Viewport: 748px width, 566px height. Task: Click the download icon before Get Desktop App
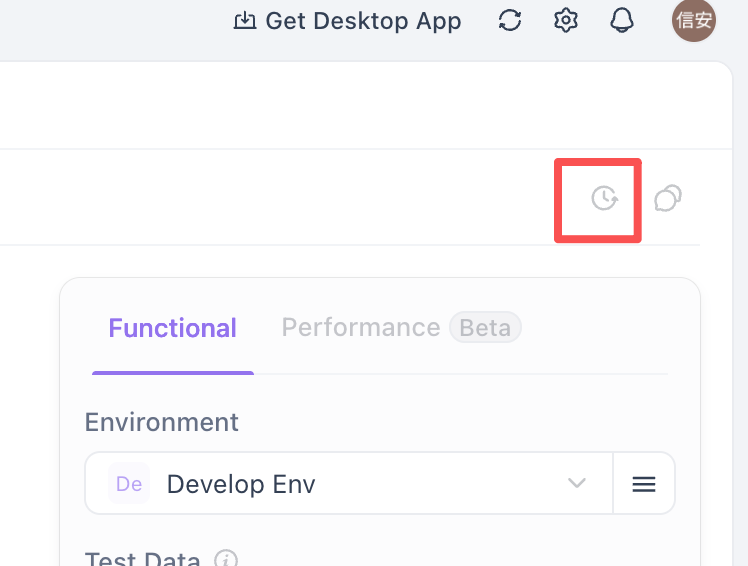244,21
